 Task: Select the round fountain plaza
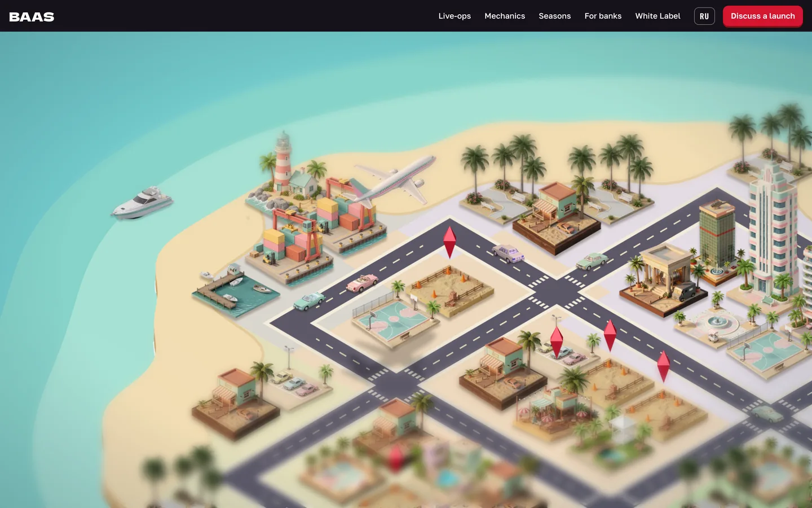[x=717, y=323]
